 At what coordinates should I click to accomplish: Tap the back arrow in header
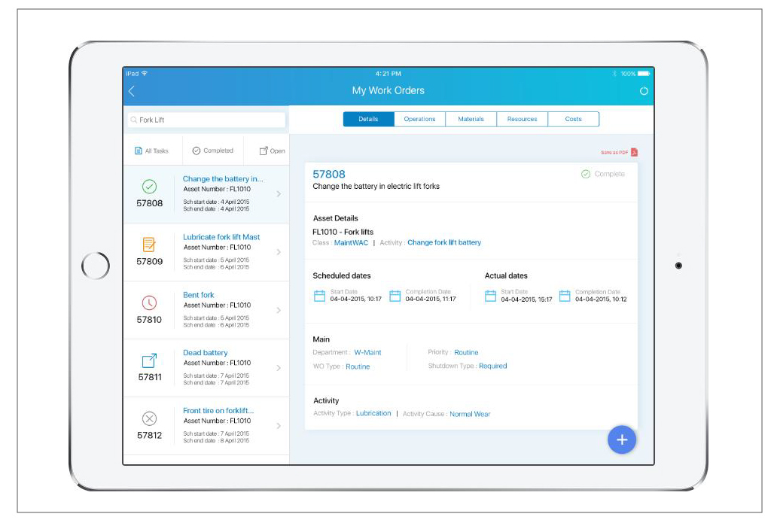point(132,91)
